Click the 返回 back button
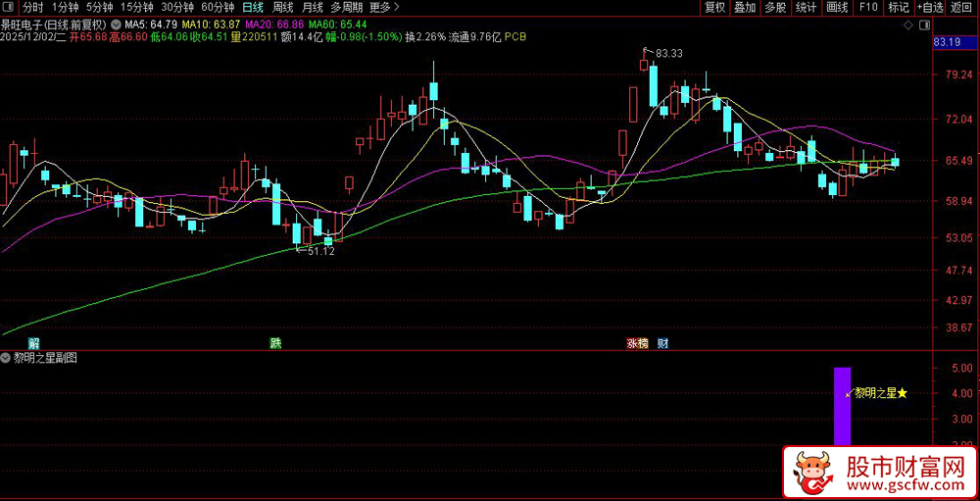 tap(962, 8)
